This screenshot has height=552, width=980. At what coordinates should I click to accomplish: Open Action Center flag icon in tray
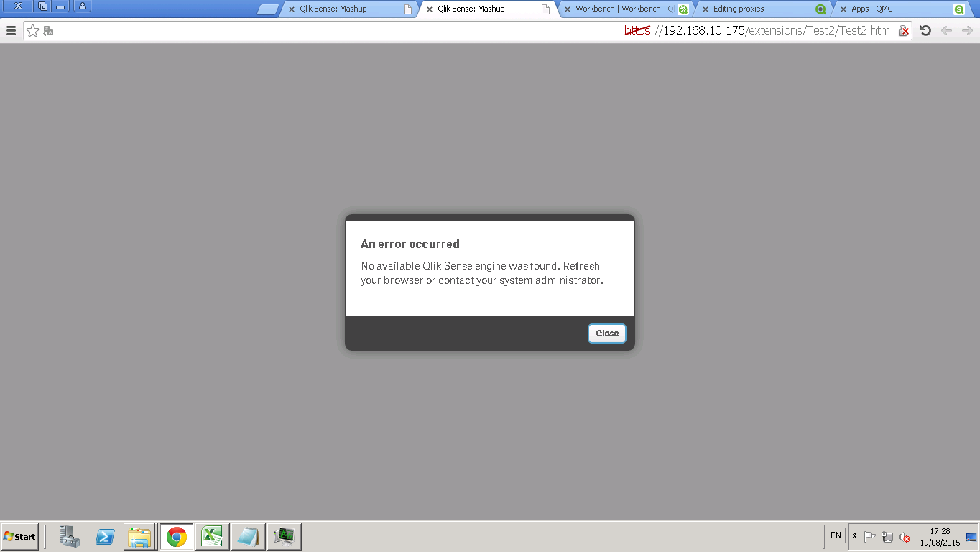point(869,537)
